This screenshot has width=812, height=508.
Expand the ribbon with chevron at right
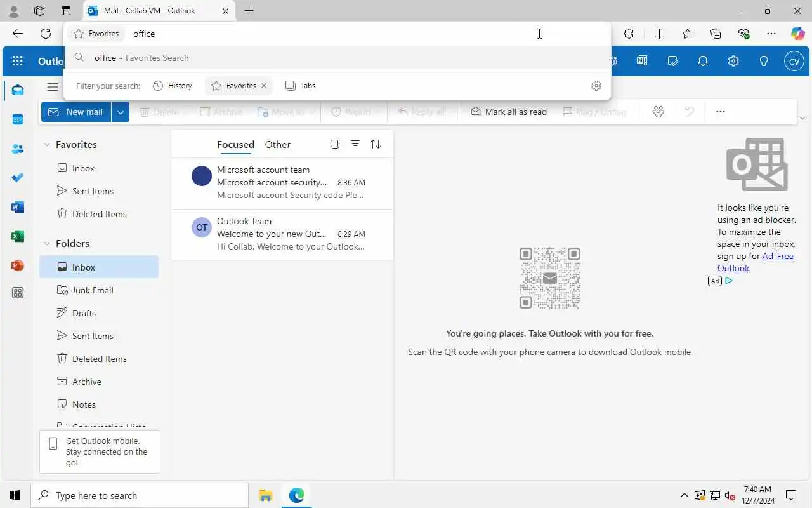tap(802, 118)
